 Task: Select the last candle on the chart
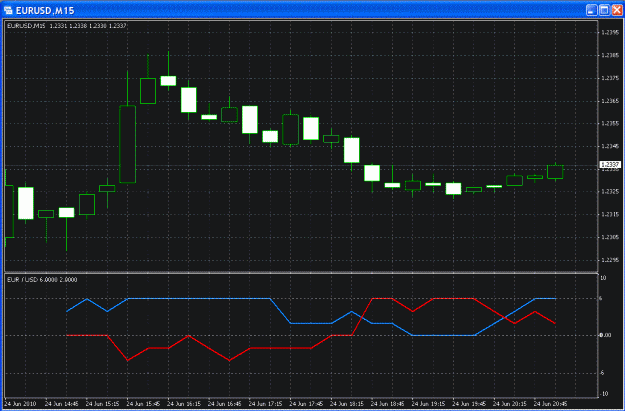point(555,172)
